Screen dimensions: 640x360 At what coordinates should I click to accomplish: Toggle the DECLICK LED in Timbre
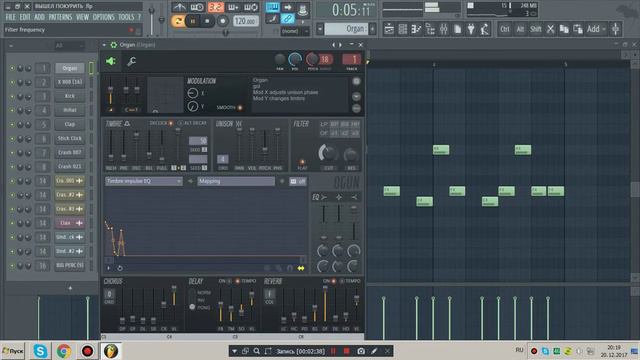(171, 123)
